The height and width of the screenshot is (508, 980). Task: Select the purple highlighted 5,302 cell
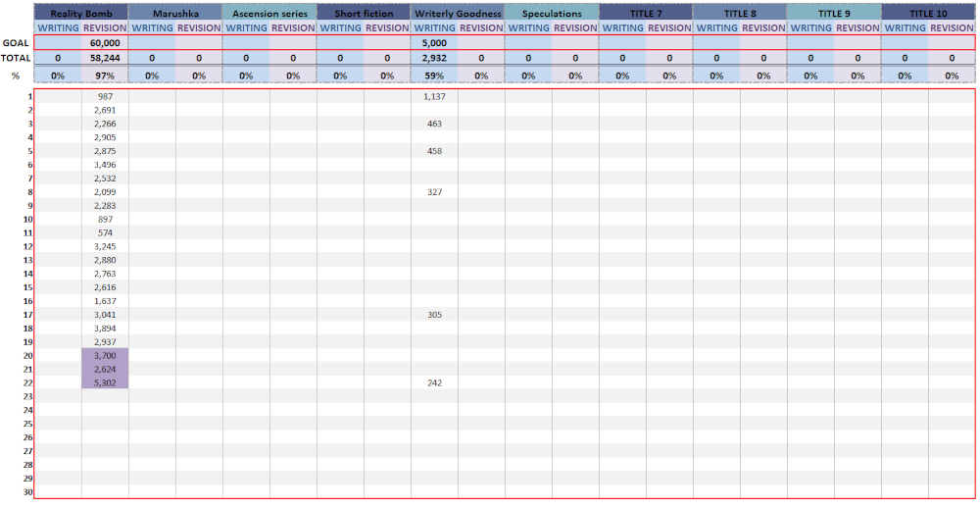click(105, 382)
